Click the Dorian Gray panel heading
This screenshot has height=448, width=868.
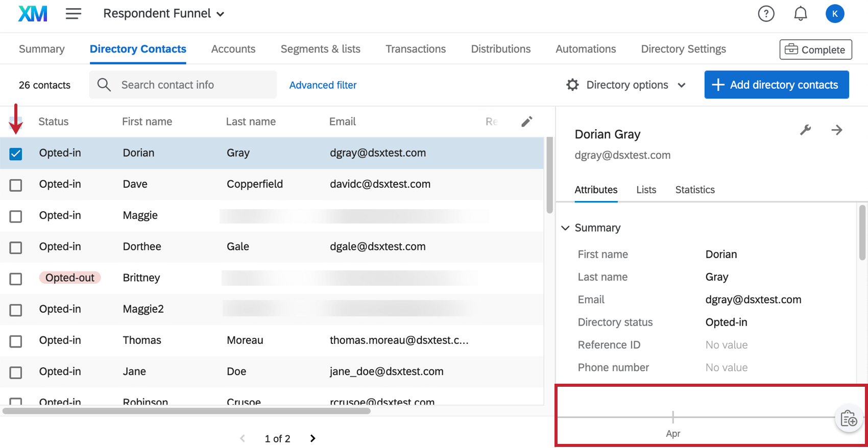pyautogui.click(x=608, y=134)
